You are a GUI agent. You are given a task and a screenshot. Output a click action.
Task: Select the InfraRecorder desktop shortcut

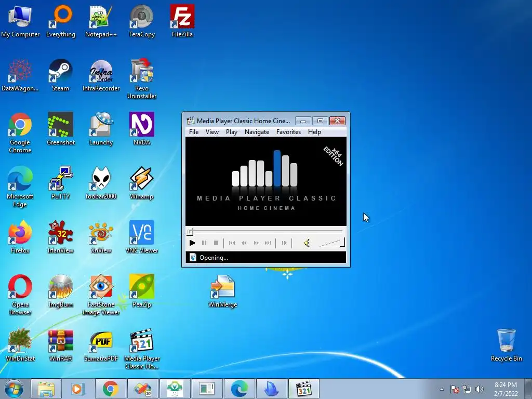(x=101, y=75)
